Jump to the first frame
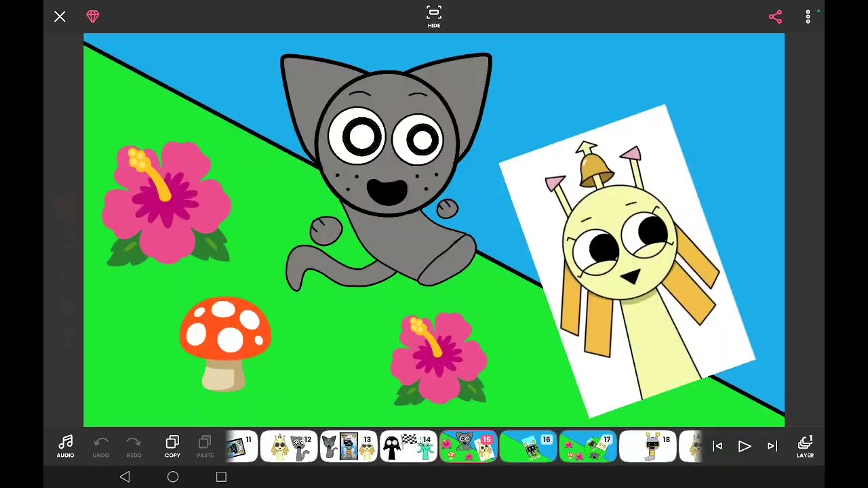Viewport: 868px width, 488px height. click(x=717, y=446)
